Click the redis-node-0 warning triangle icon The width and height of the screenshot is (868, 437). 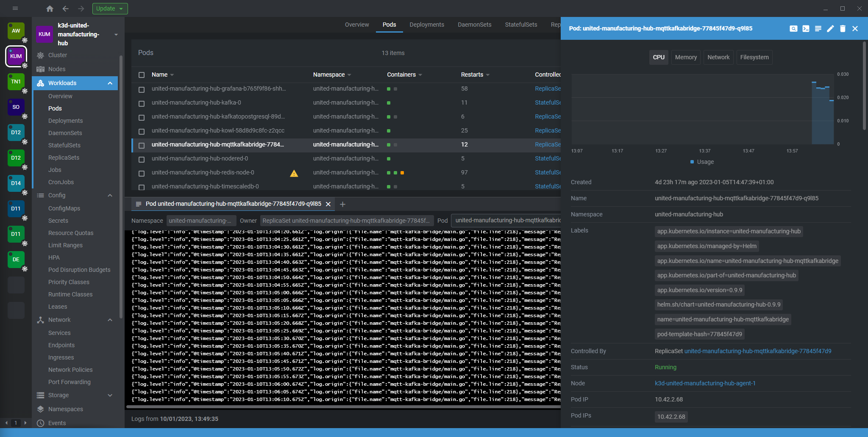[x=294, y=173]
